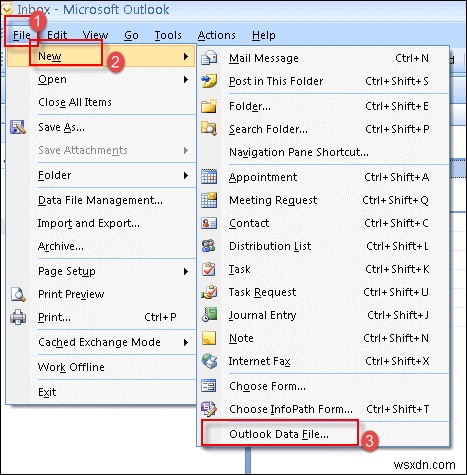Click the Contact card icon
Viewport: 467px width, 475px height.
pyautogui.click(x=209, y=223)
